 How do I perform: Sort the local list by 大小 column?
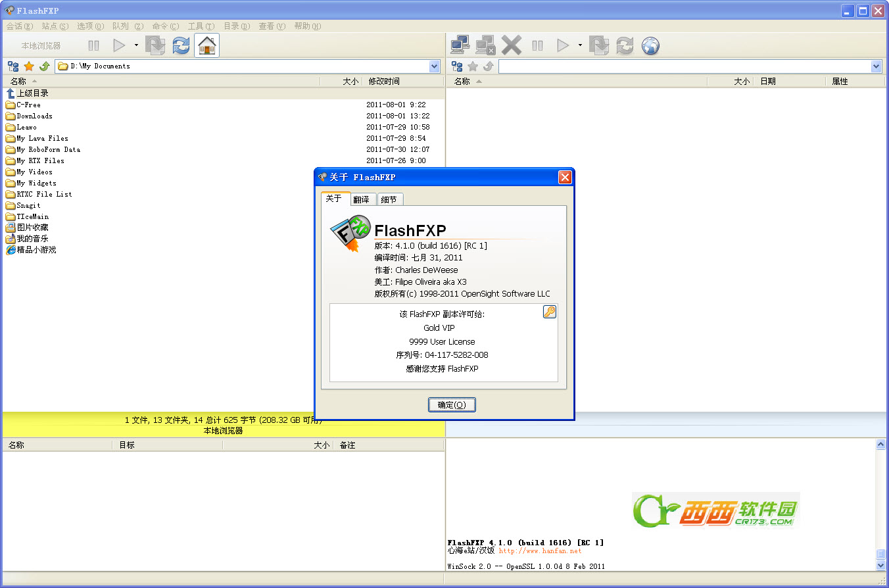click(x=342, y=82)
